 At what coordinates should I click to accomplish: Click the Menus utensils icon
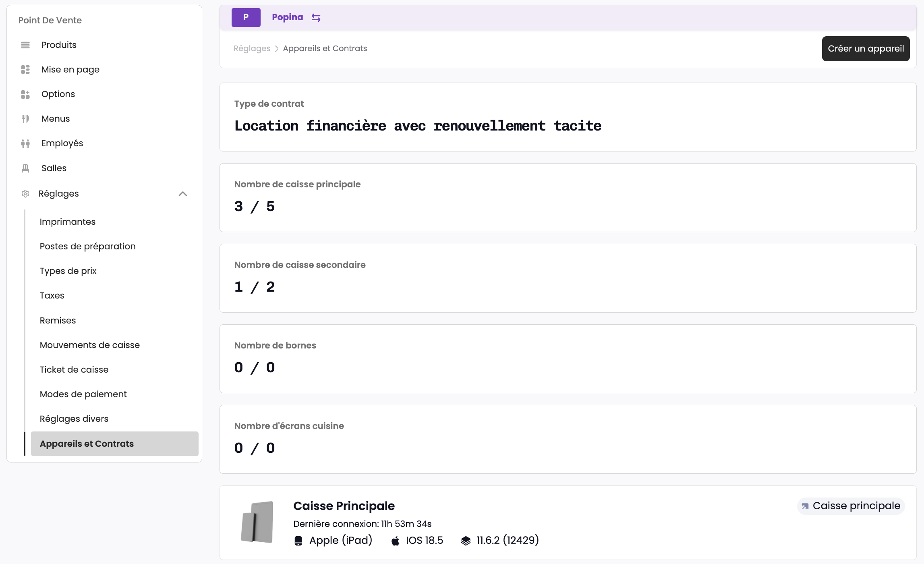[x=25, y=118]
